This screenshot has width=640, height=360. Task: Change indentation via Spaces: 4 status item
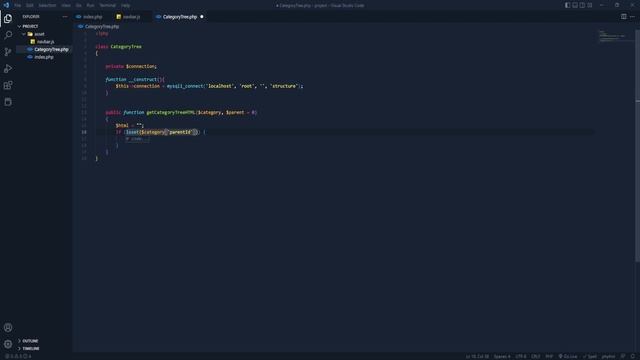click(x=502, y=356)
